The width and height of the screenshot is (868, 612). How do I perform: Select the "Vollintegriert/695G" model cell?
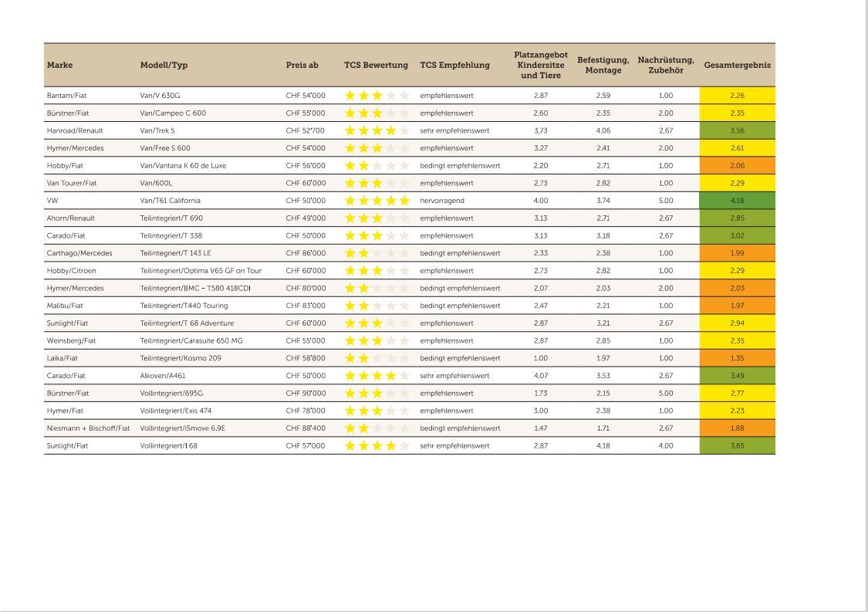point(171,394)
